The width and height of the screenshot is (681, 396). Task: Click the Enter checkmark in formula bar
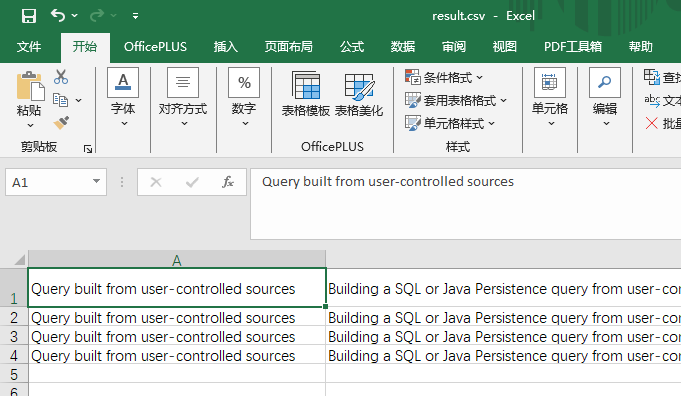coord(192,182)
